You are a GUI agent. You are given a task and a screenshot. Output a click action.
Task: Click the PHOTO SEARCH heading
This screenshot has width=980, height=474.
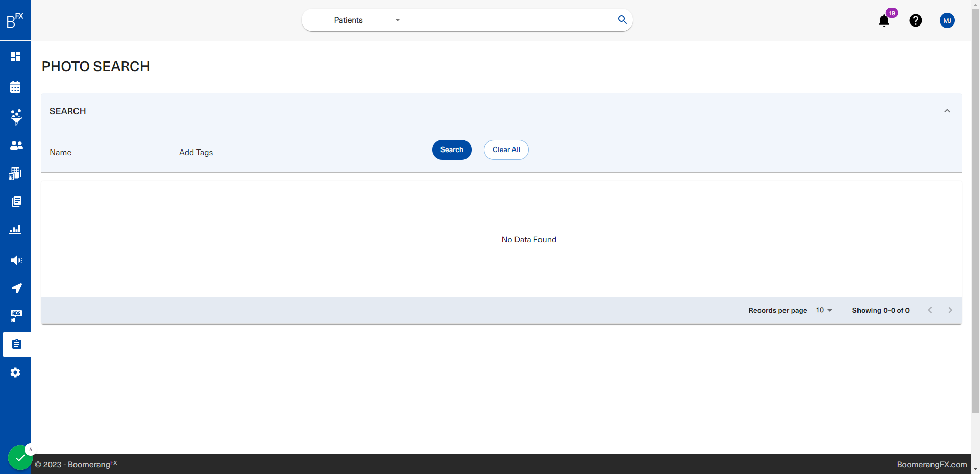coord(96,67)
